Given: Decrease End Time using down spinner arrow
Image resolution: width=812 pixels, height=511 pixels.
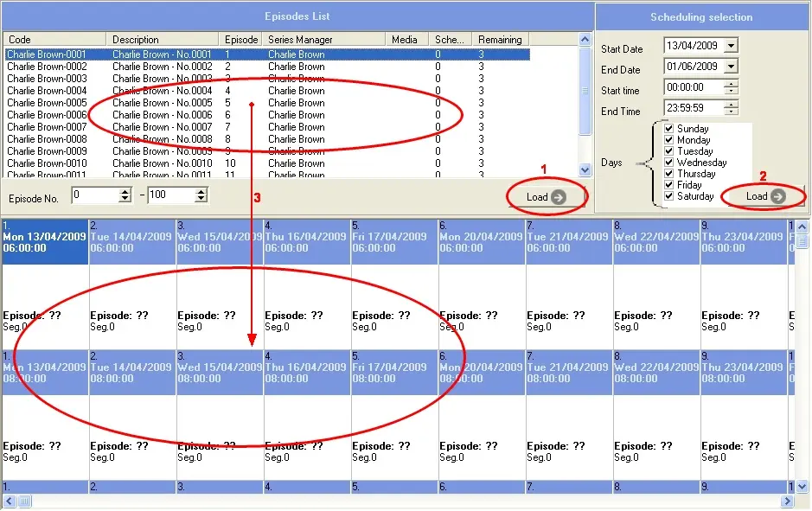Looking at the screenshot, I should [732, 112].
